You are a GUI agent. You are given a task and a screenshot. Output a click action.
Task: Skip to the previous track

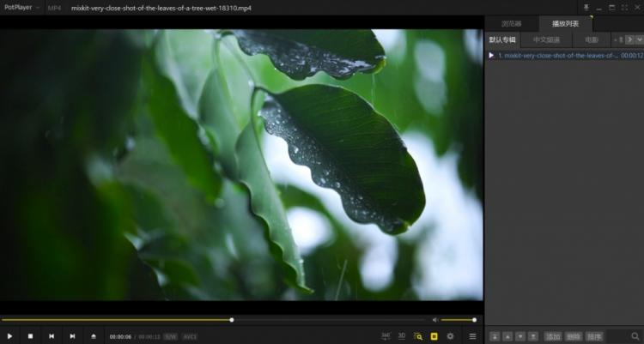[x=52, y=336]
